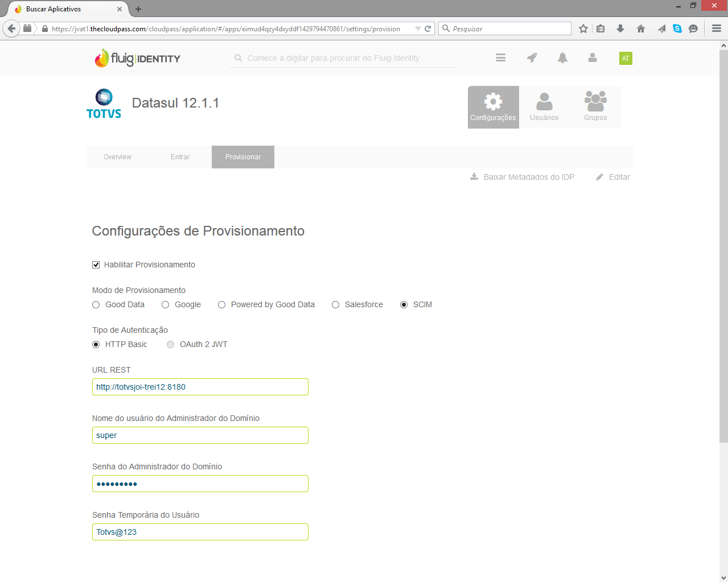The height and width of the screenshot is (582, 728).
Task: Open the Usuários section
Action: coord(544,107)
